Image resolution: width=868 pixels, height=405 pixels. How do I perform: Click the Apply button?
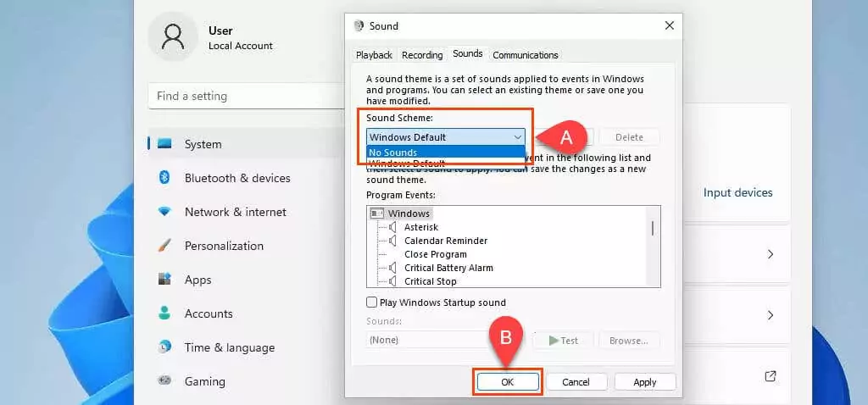[x=645, y=382]
